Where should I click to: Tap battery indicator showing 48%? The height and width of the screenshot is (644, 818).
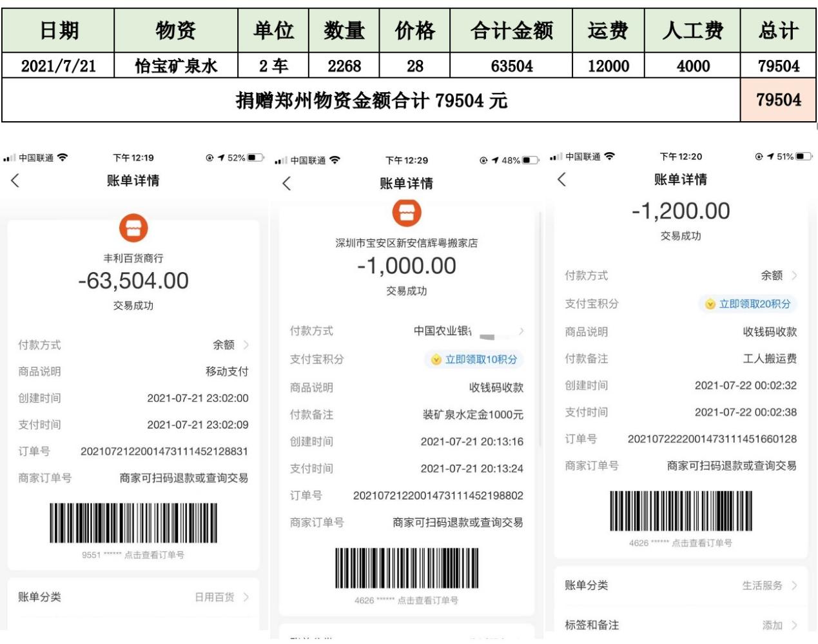[530, 160]
